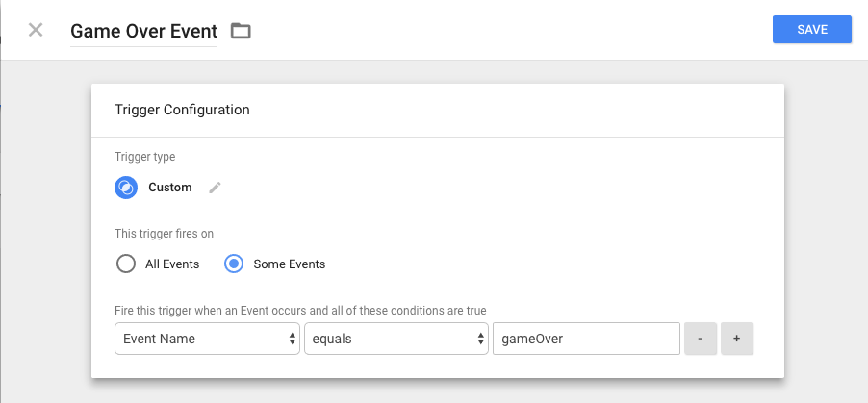Open the Event Name variable dropdown
This screenshot has width=868, height=403.
click(206, 339)
